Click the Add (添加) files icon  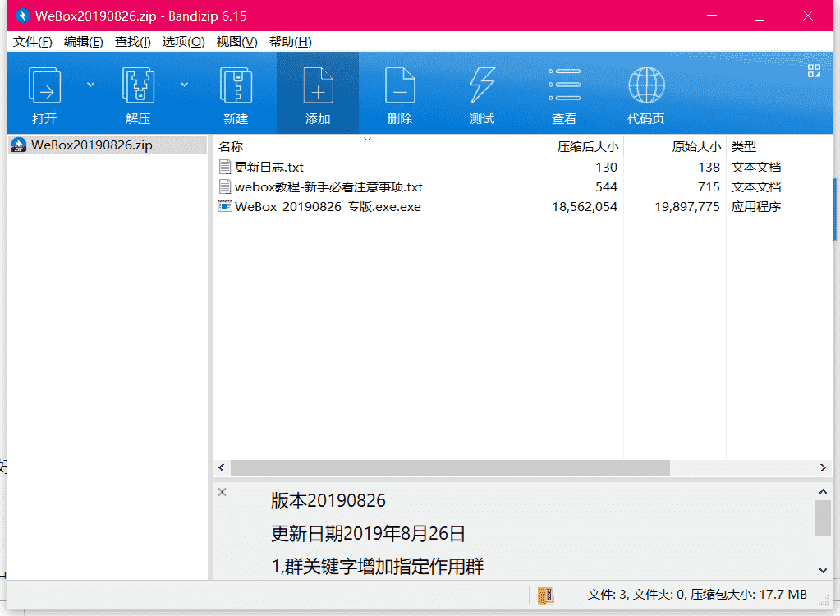pos(318,85)
